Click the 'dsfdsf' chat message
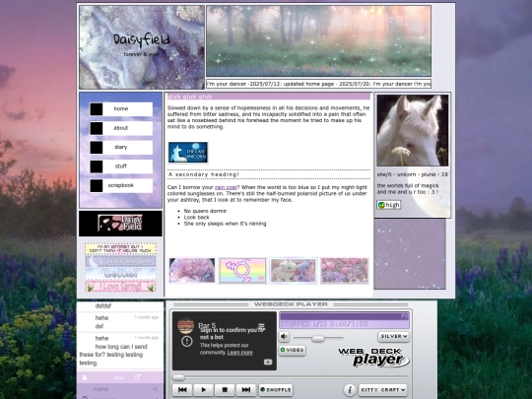This screenshot has width=532, height=399. coord(103,305)
